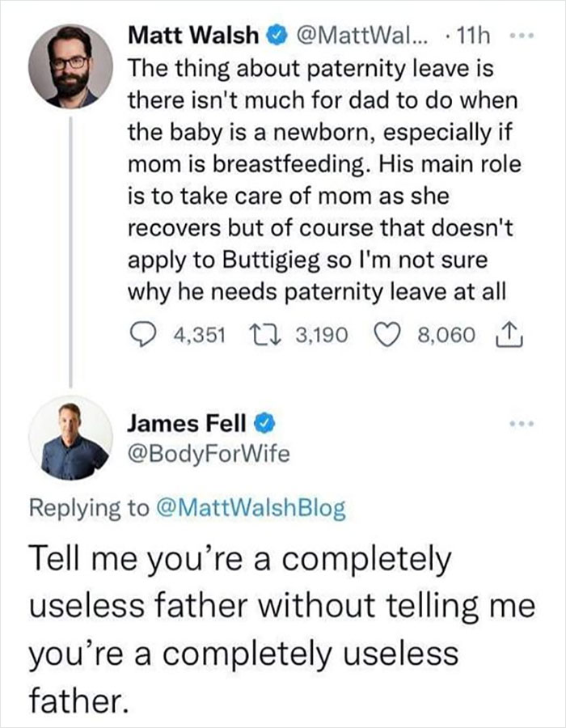
Task: Click the truncated @MattWal... handle
Action: coord(353,36)
